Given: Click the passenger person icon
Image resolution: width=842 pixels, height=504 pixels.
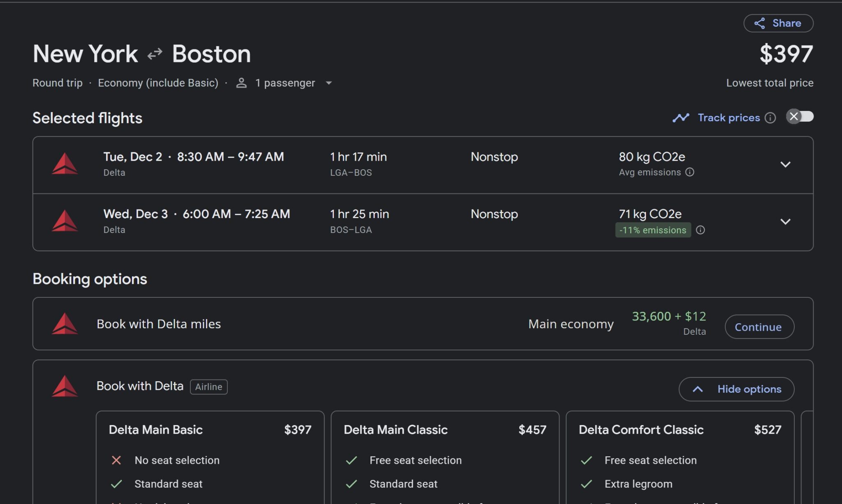Looking at the screenshot, I should [x=241, y=83].
